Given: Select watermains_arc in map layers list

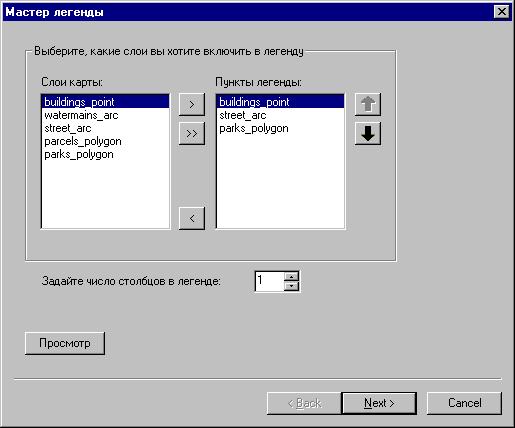Looking at the screenshot, I should coord(105,115).
